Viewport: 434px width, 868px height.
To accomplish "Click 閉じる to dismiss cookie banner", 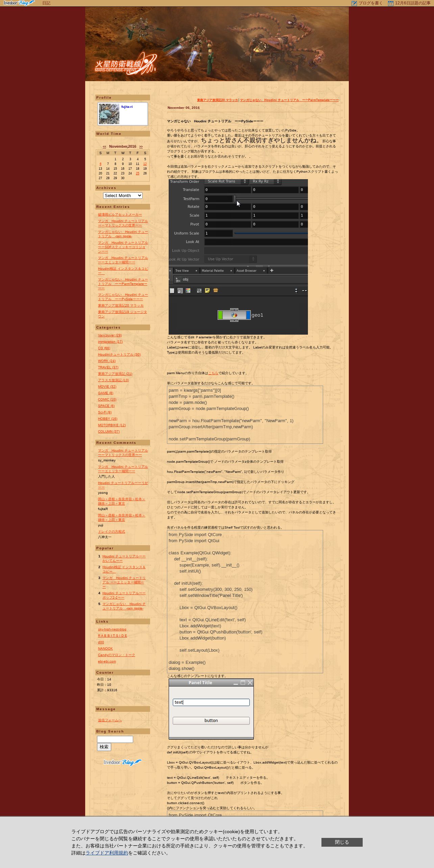I will pos(342,842).
